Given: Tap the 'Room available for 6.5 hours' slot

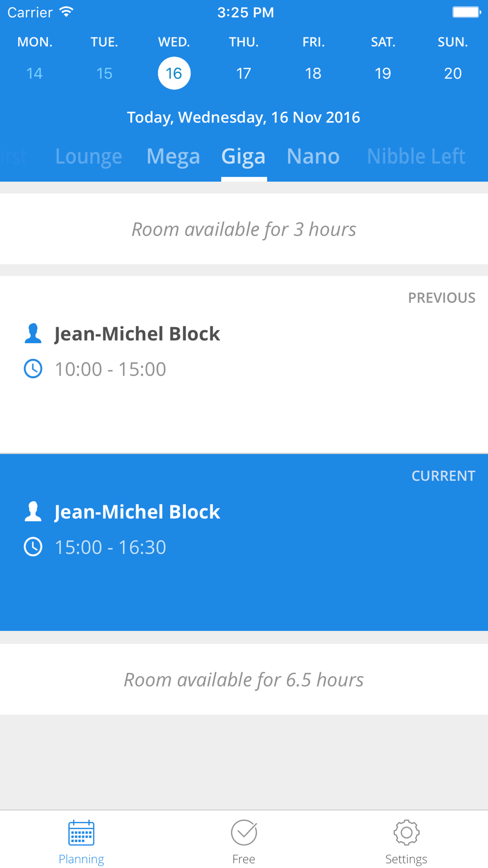Looking at the screenshot, I should 244,679.
